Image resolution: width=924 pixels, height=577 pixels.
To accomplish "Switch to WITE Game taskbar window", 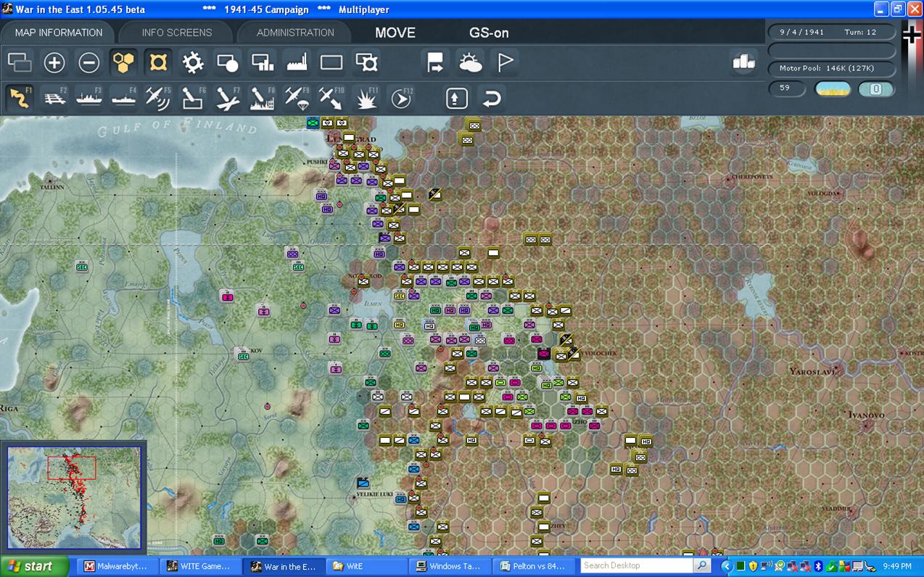I will [199, 566].
